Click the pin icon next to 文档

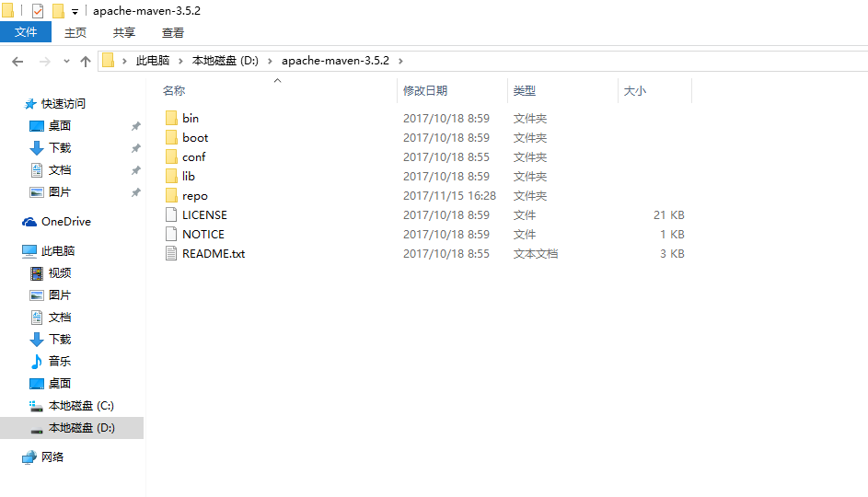135,170
